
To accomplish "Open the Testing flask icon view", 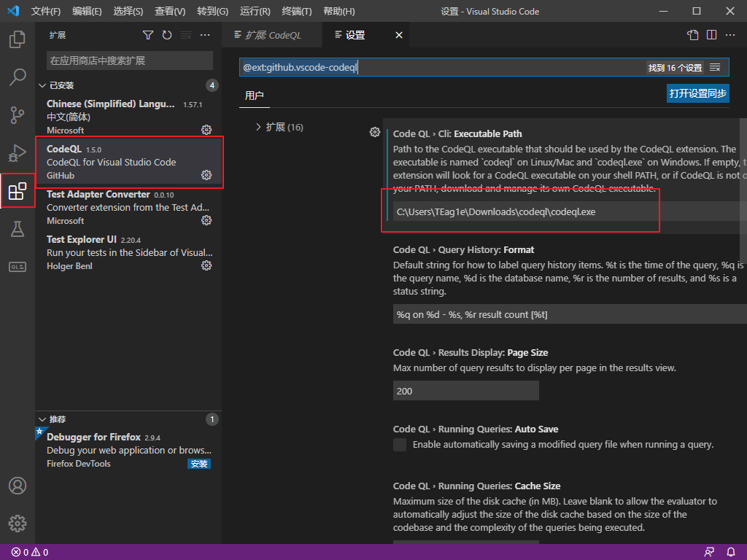I will coord(18,229).
